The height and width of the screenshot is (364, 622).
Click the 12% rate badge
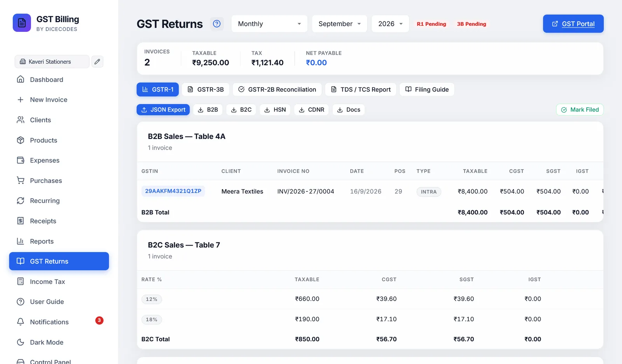[x=152, y=299]
